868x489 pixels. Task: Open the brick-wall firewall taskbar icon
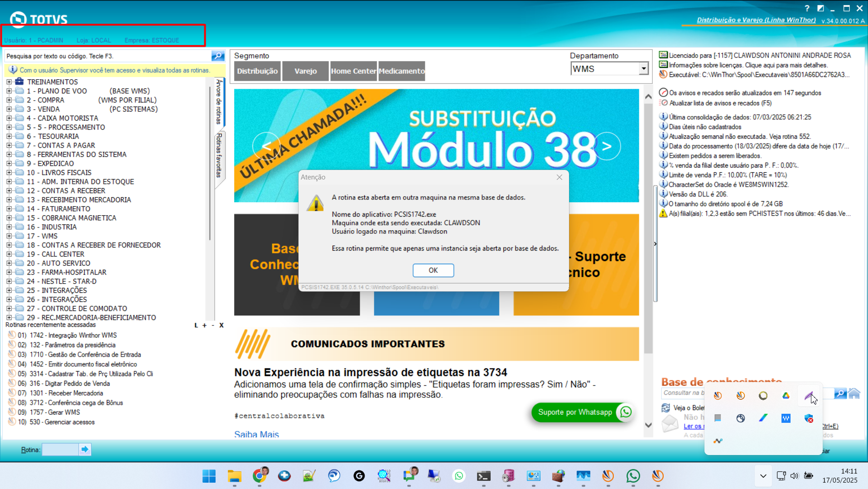[x=559, y=476]
